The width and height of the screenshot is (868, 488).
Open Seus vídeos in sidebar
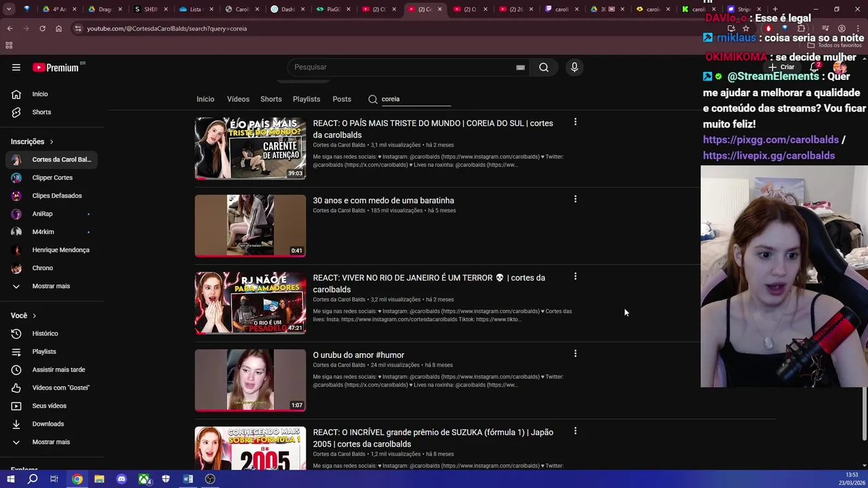(x=52, y=406)
